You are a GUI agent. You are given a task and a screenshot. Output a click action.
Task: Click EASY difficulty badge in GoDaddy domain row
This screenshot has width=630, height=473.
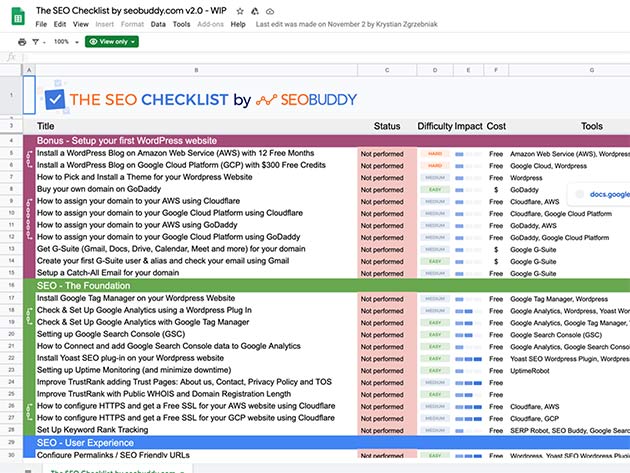click(x=435, y=190)
